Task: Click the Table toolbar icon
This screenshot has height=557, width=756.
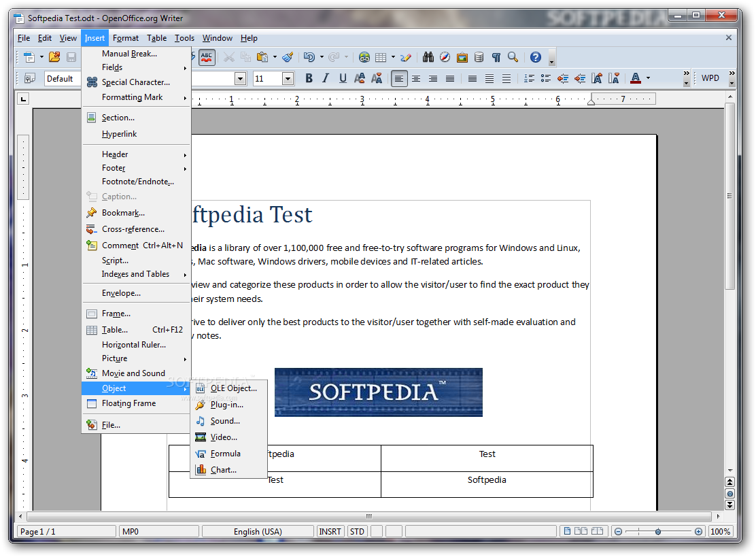Action: (x=381, y=57)
